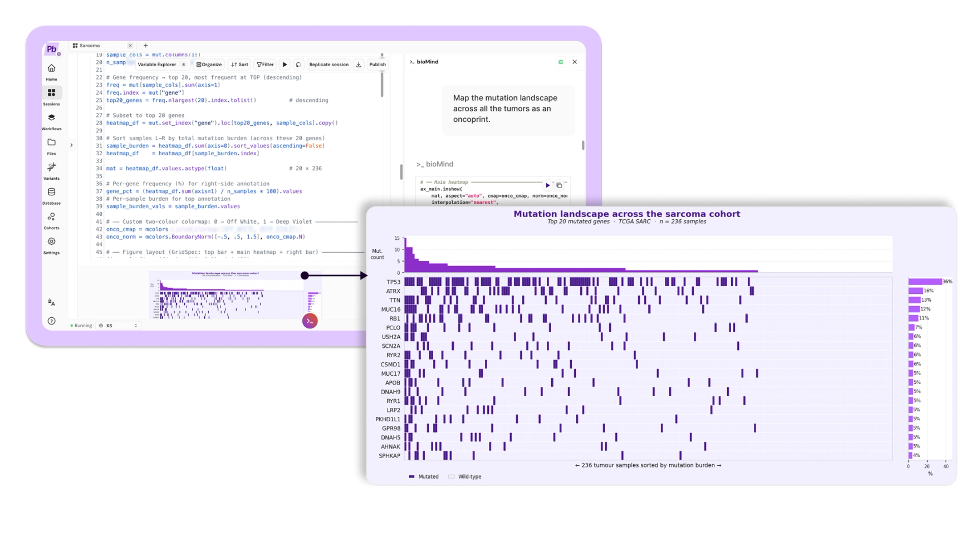
Task: Click the ATRX gene label
Action: point(393,291)
